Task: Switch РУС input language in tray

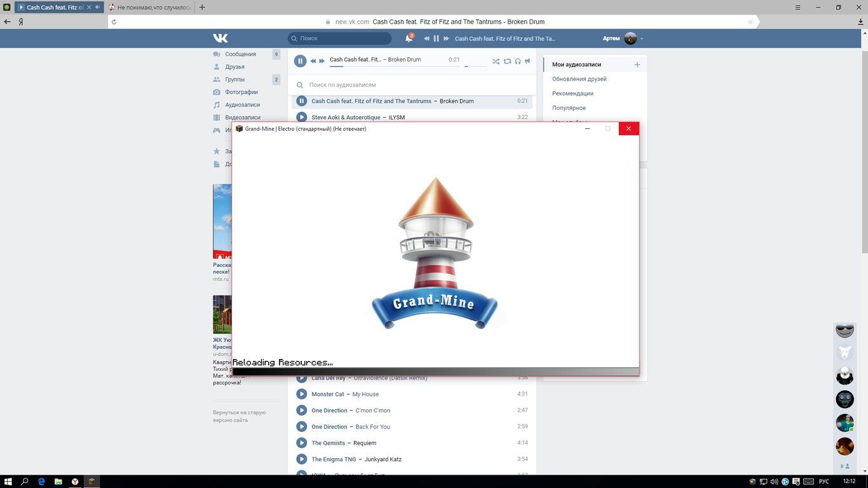Action: point(824,482)
